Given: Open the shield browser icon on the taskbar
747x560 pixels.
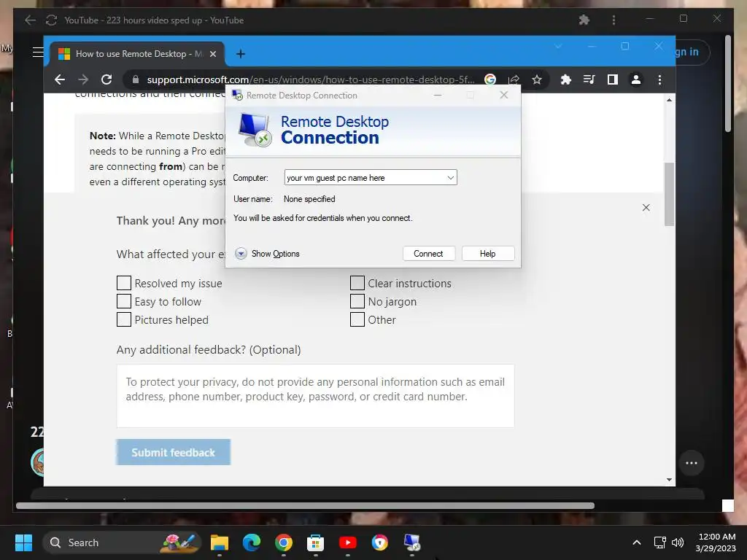Looking at the screenshot, I should [x=379, y=542].
